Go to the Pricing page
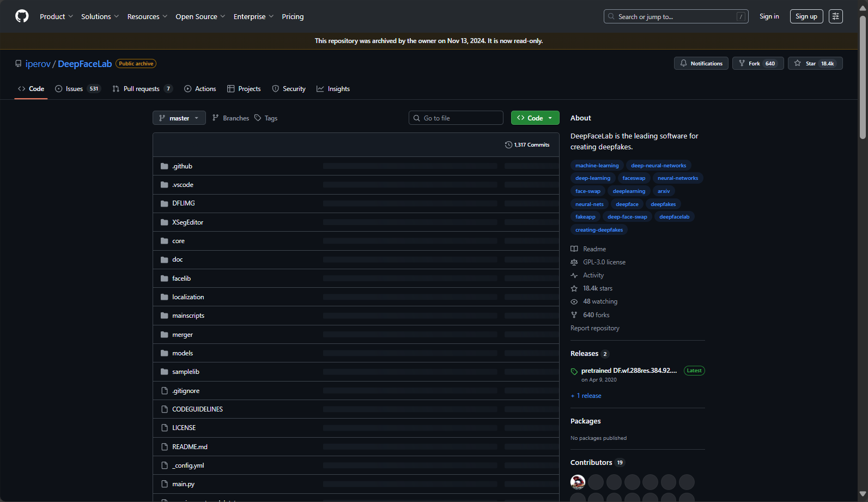Screen dimensions: 868x502 coord(293,16)
